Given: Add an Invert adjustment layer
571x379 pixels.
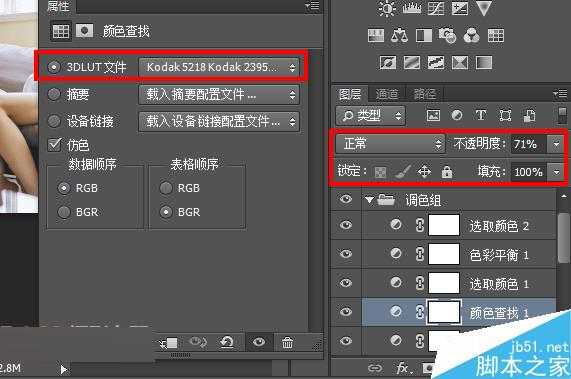Looking at the screenshot, I should pos(387,63).
